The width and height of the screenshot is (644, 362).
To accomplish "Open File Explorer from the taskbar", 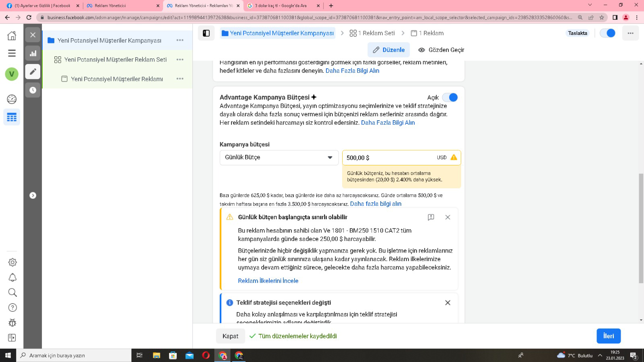I will (x=156, y=355).
